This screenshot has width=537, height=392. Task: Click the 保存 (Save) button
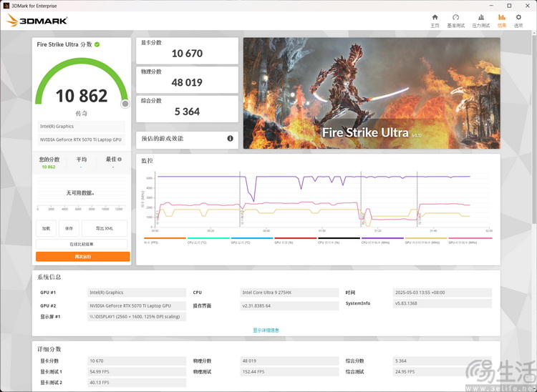pos(69,228)
